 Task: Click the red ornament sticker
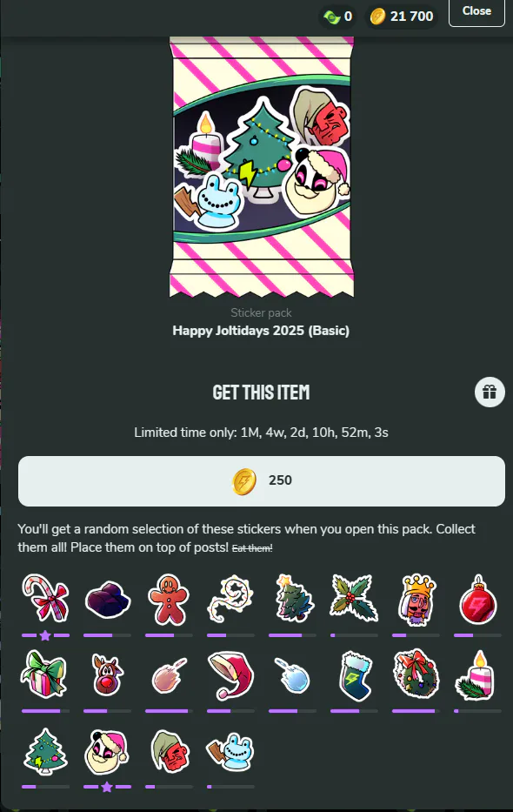pyautogui.click(x=478, y=599)
